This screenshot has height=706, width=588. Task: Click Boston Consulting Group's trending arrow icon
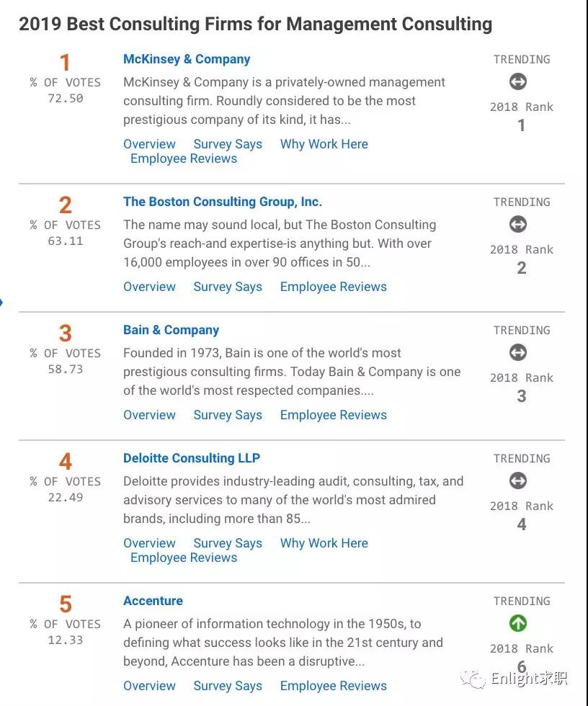pyautogui.click(x=518, y=224)
